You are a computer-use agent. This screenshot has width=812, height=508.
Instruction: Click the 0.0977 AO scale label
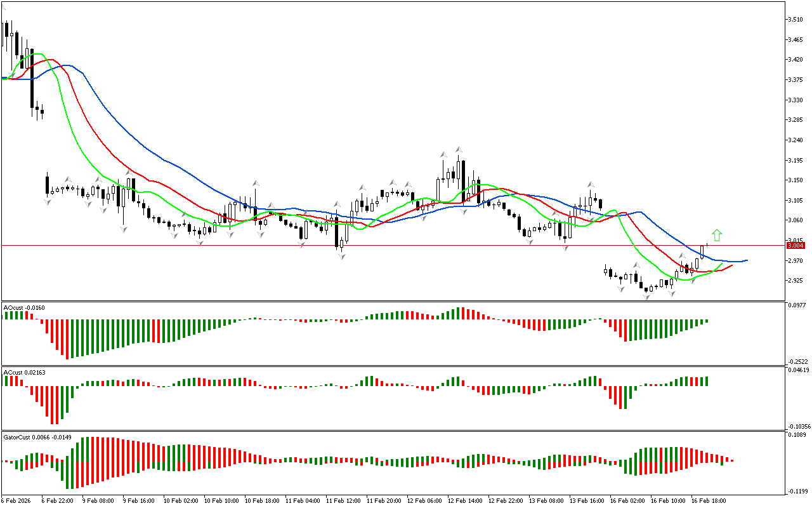coord(797,305)
